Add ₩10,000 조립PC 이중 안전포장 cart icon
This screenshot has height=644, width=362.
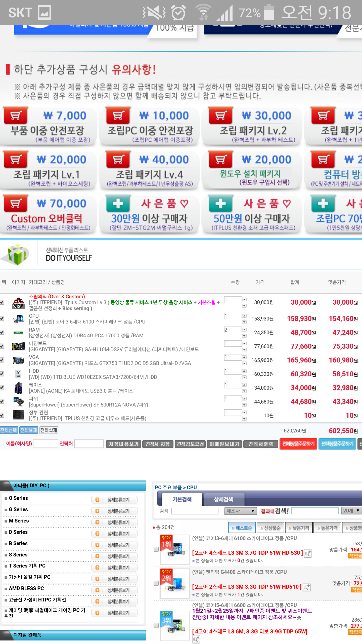[118, 115]
